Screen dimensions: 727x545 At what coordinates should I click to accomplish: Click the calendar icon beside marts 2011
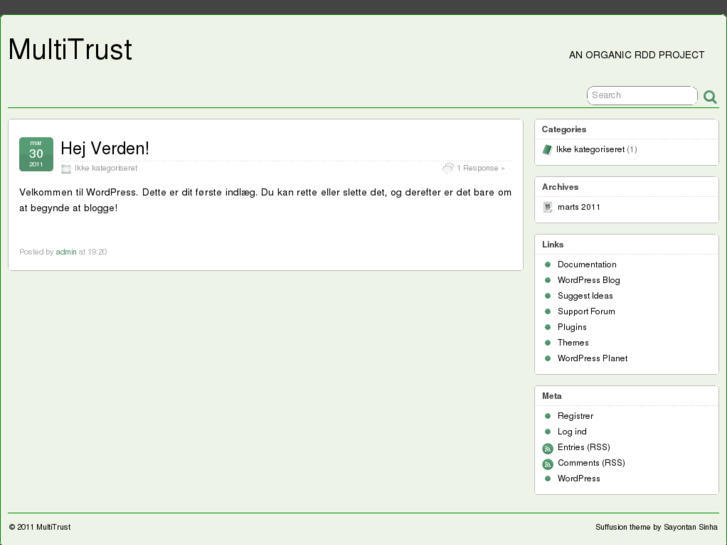coord(548,207)
